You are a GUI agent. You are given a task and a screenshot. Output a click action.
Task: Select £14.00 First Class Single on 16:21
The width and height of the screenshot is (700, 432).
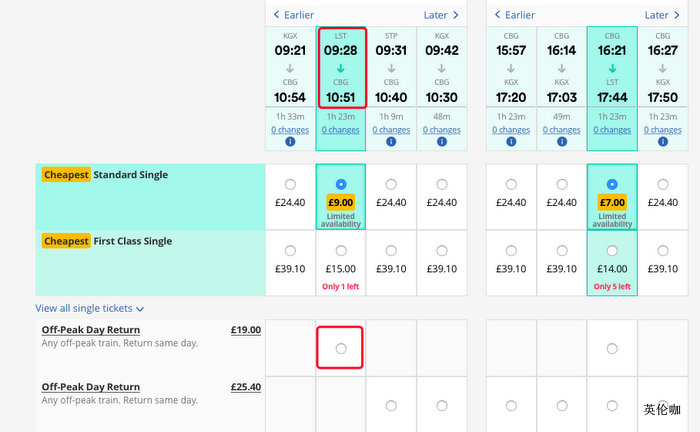(x=612, y=251)
